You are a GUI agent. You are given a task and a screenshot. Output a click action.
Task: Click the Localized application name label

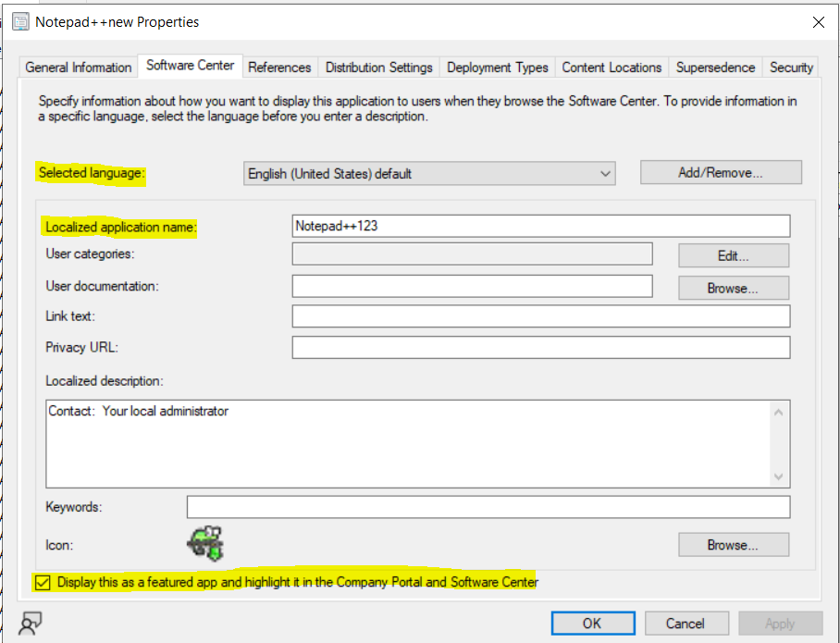coord(120,228)
